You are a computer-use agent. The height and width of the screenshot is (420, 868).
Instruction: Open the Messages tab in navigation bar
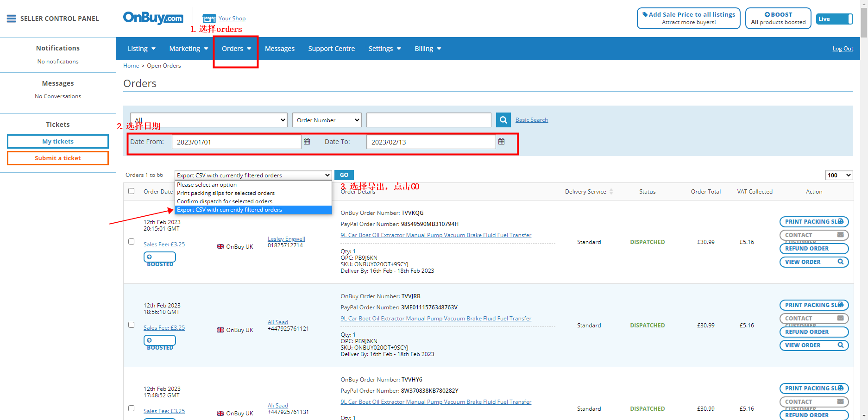279,49
